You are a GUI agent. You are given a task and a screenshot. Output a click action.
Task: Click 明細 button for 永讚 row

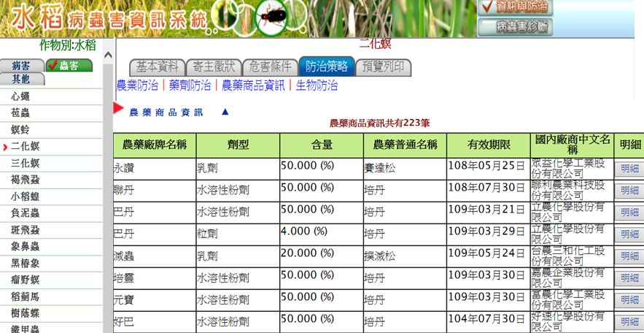628,169
